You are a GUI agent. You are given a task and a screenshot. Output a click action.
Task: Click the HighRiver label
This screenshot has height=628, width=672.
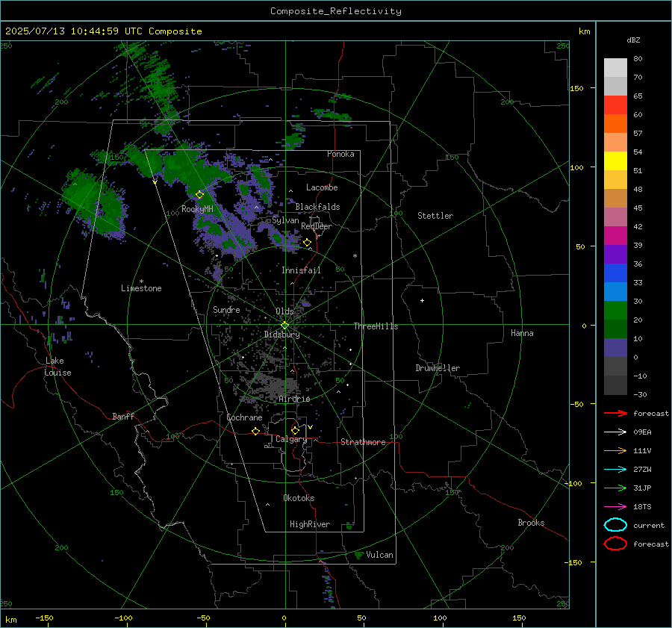pos(310,524)
